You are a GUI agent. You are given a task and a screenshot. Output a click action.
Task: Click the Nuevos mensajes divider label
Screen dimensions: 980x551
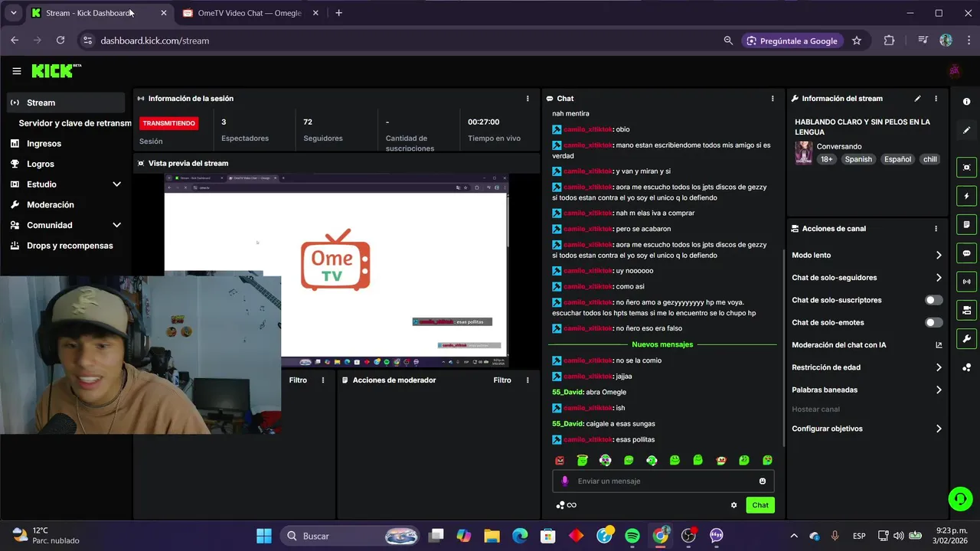(662, 344)
